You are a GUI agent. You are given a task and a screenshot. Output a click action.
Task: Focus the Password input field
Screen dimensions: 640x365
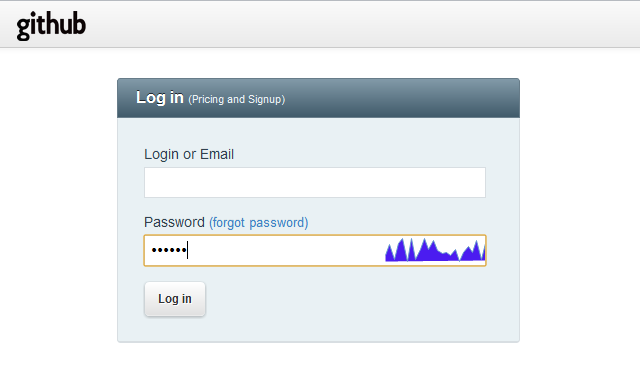coord(315,250)
